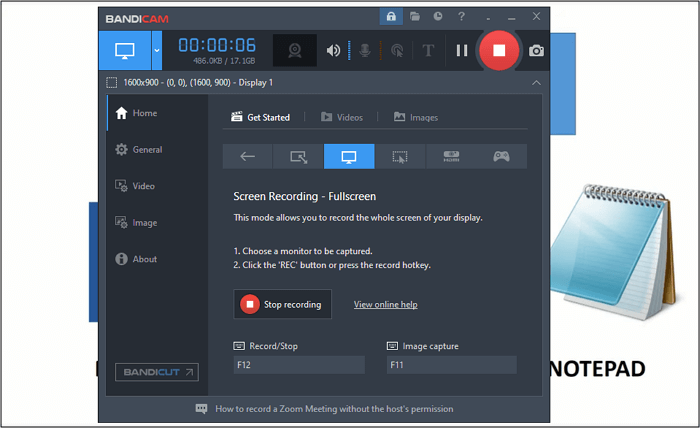Toggle the microphone recording
This screenshot has height=428, width=700.
[x=365, y=50]
